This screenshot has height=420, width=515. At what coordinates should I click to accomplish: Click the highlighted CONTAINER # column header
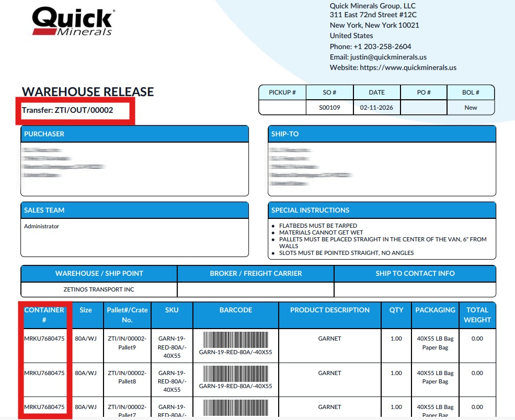coord(44,314)
